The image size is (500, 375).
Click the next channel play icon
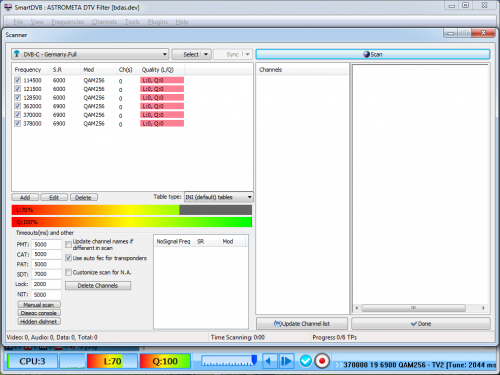point(286,361)
